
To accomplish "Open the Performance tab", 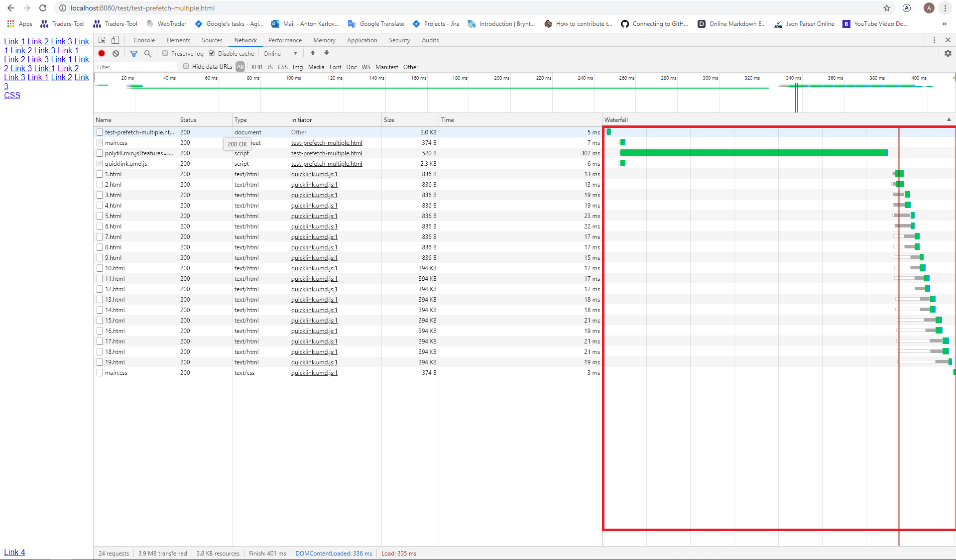I will tap(285, 40).
